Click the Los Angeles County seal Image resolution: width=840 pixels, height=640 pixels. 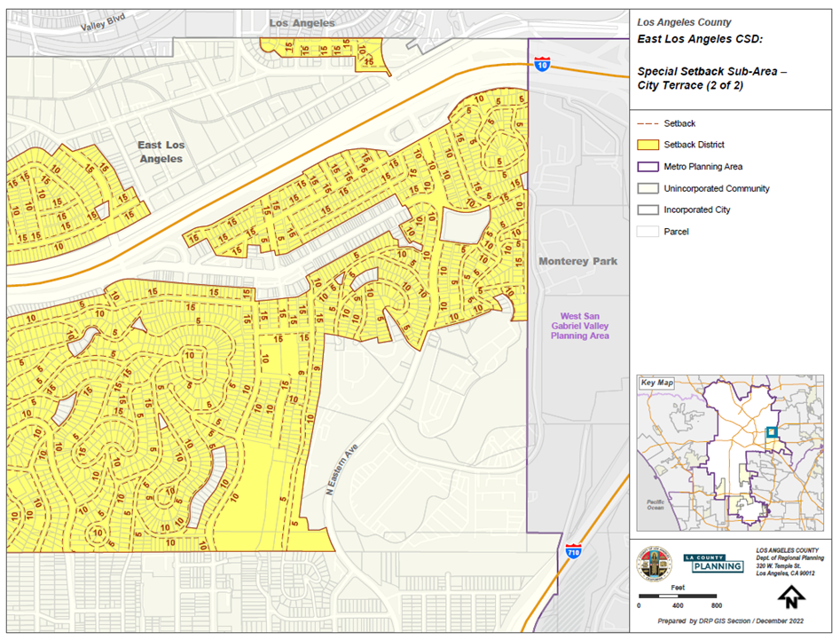[655, 565]
